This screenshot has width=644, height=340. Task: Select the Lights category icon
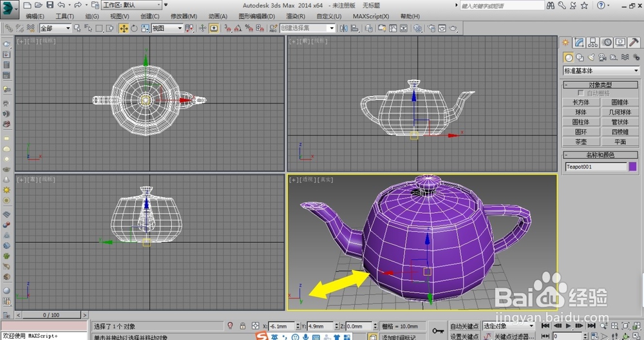click(591, 57)
